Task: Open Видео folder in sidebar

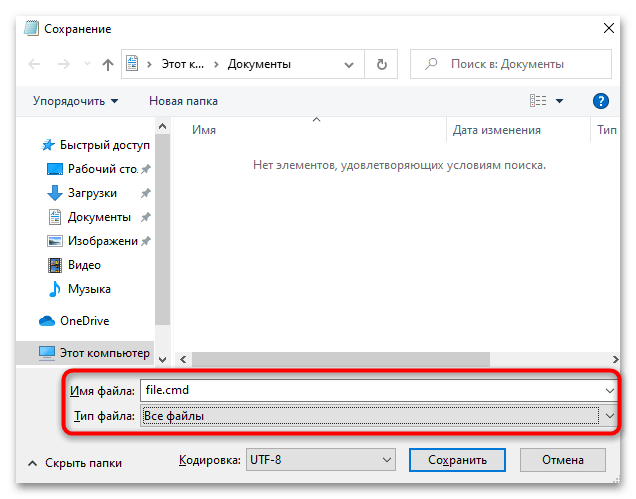Action: [84, 265]
